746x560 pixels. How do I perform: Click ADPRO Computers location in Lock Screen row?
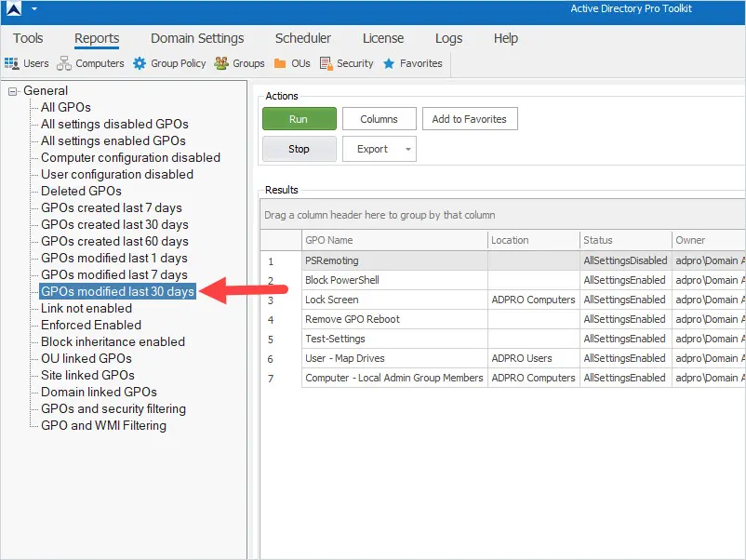pyautogui.click(x=534, y=300)
